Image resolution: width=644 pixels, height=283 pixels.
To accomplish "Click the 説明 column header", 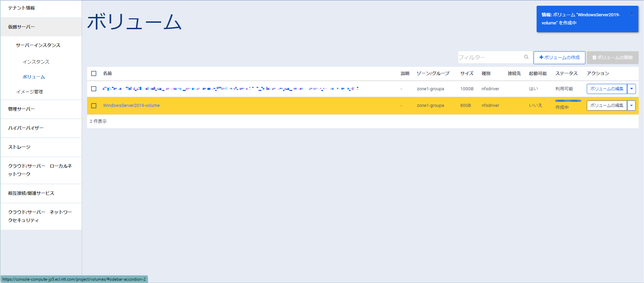I will tap(405, 73).
